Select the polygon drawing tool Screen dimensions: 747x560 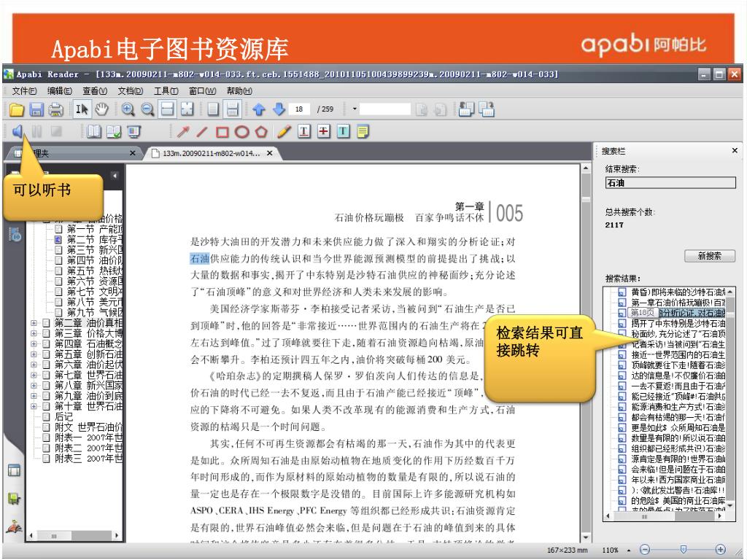(261, 132)
